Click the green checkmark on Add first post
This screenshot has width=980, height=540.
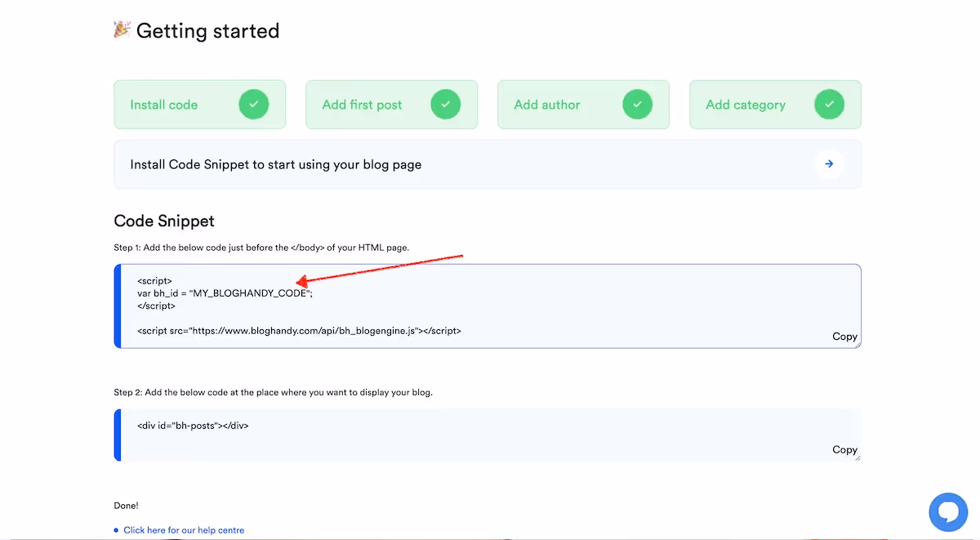coord(446,105)
